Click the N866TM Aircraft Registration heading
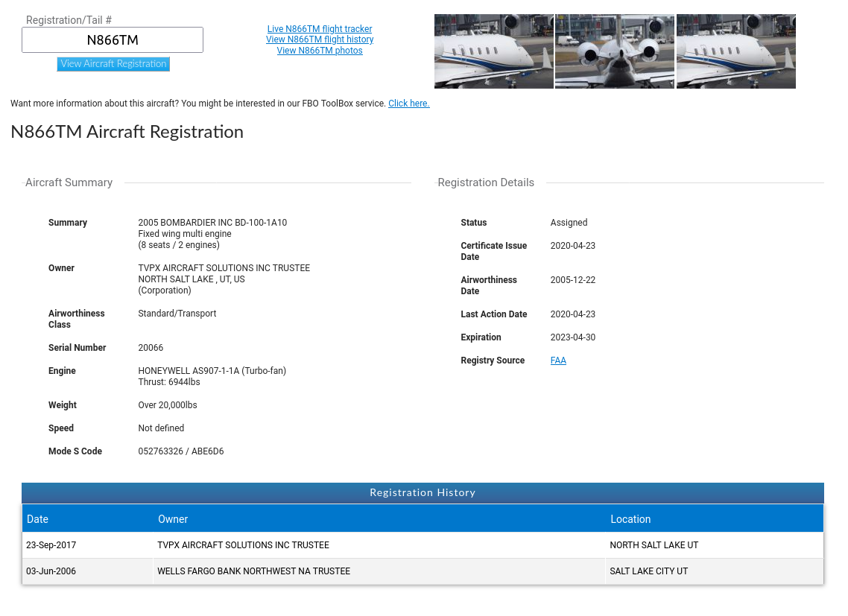848x616 pixels. [x=127, y=132]
